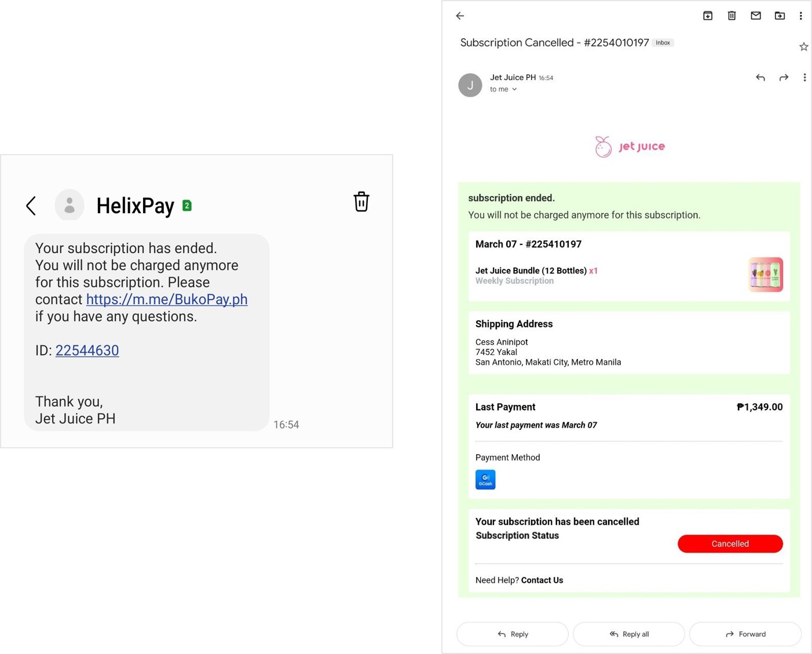This screenshot has height=654, width=812.
Task: Open the m.me/BukoPay.ph link
Action: [167, 299]
